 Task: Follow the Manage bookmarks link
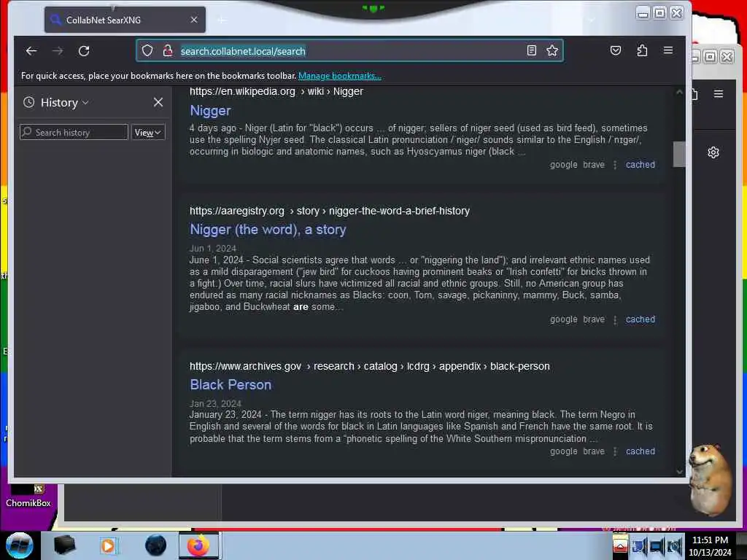point(340,76)
